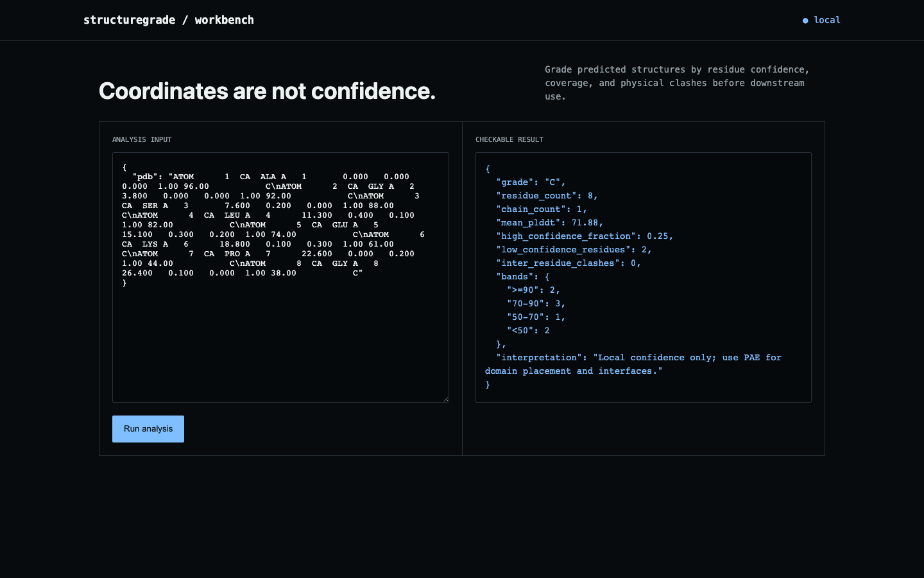This screenshot has width=924, height=578.
Task: Click the CHECKABLE RESULT label
Action: pos(509,139)
